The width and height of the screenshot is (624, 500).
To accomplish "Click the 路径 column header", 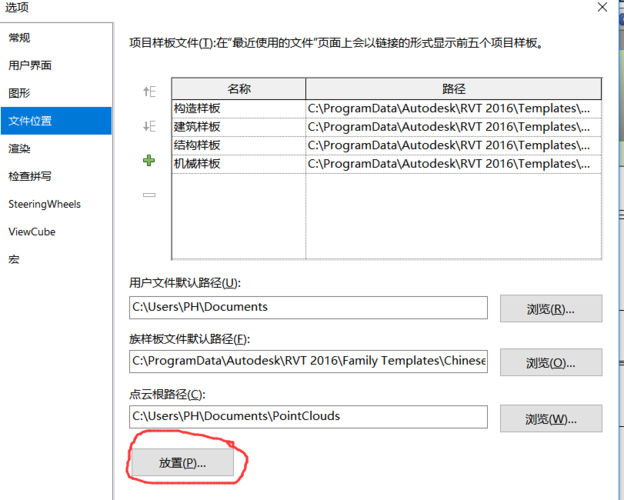I will [454, 89].
